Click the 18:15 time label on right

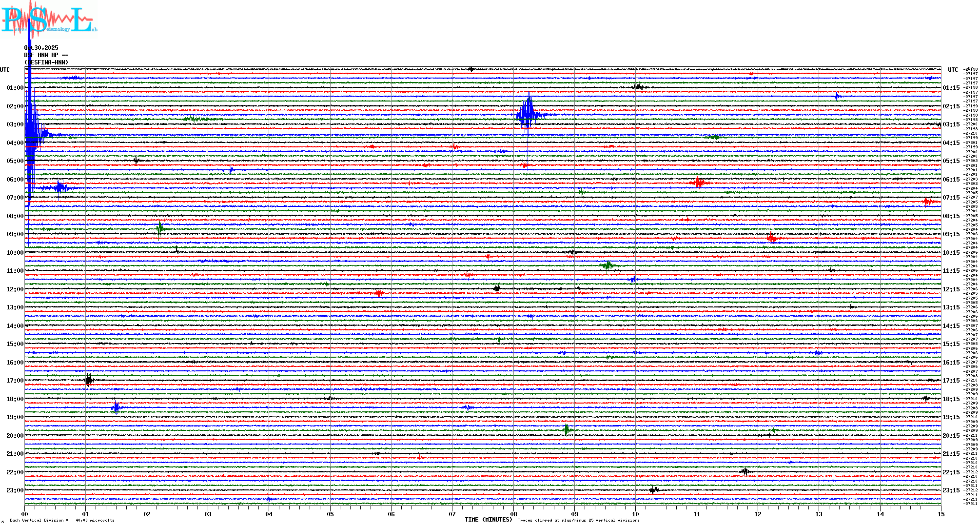(951, 399)
